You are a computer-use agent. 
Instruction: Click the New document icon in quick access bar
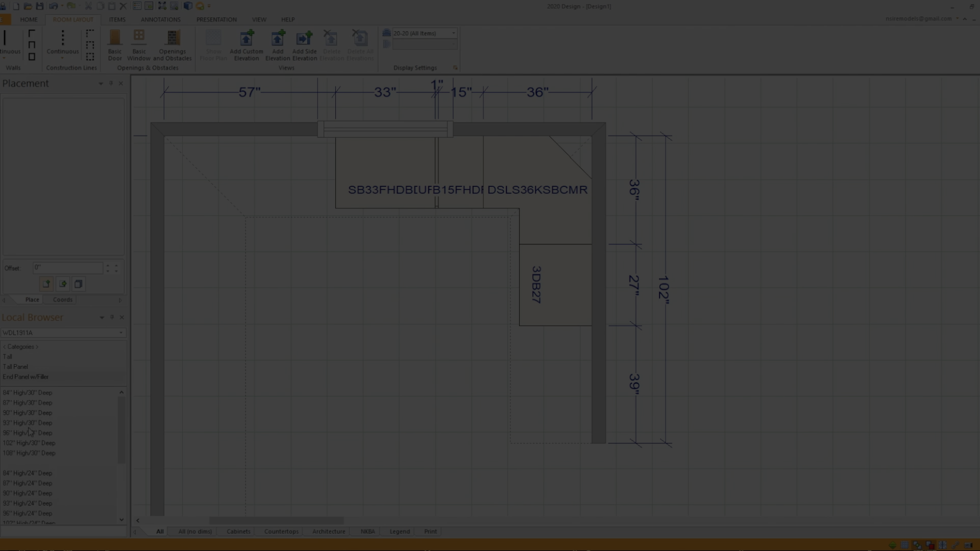click(x=16, y=6)
